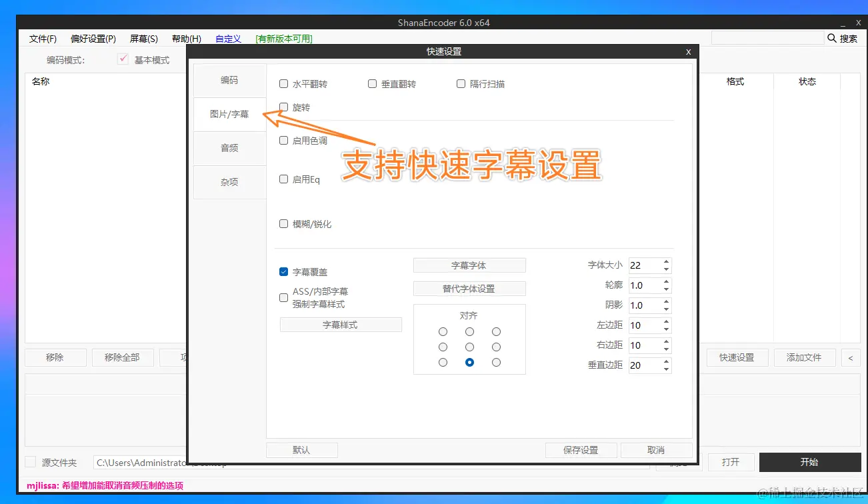Click the 自定义 link
The image size is (868, 504).
pos(228,39)
